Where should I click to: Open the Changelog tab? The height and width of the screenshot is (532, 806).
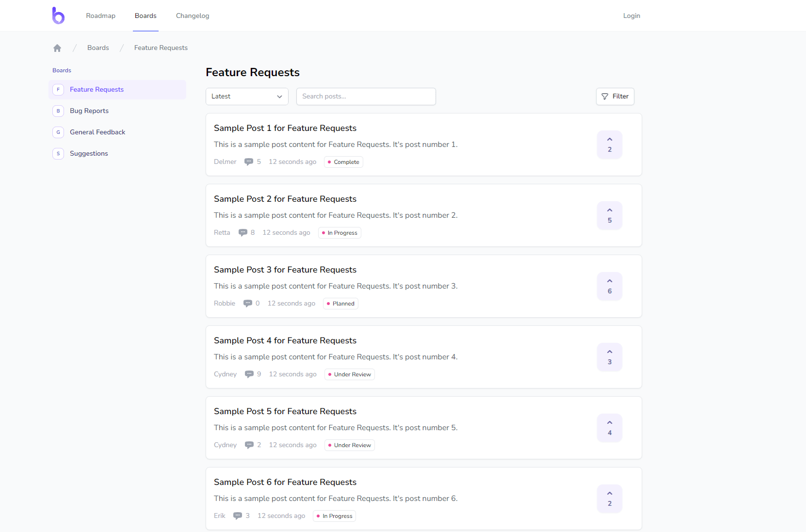click(x=193, y=16)
